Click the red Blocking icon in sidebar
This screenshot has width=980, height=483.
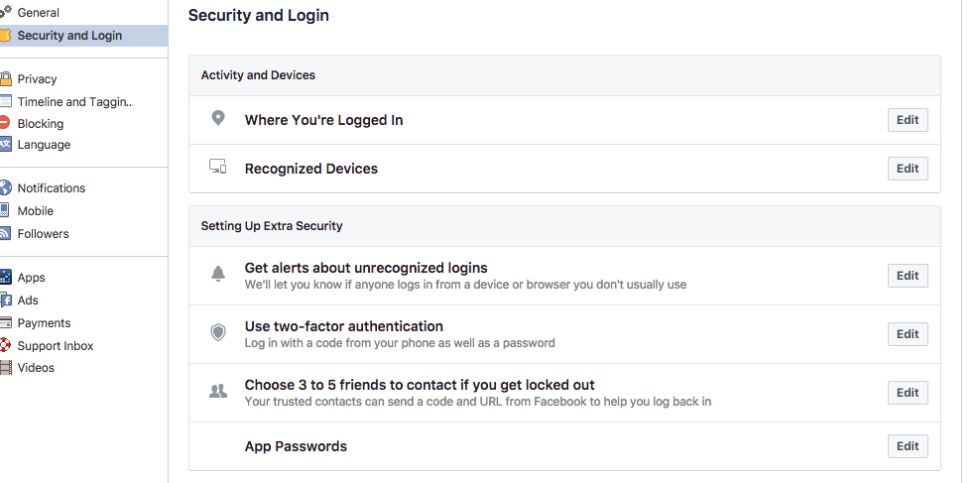point(5,122)
